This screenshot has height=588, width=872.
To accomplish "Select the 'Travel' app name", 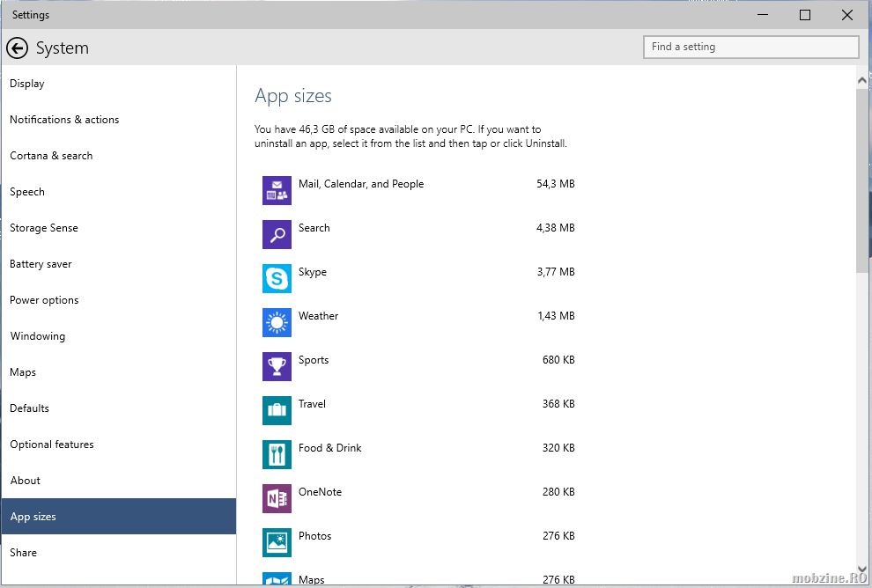I will tap(312, 404).
